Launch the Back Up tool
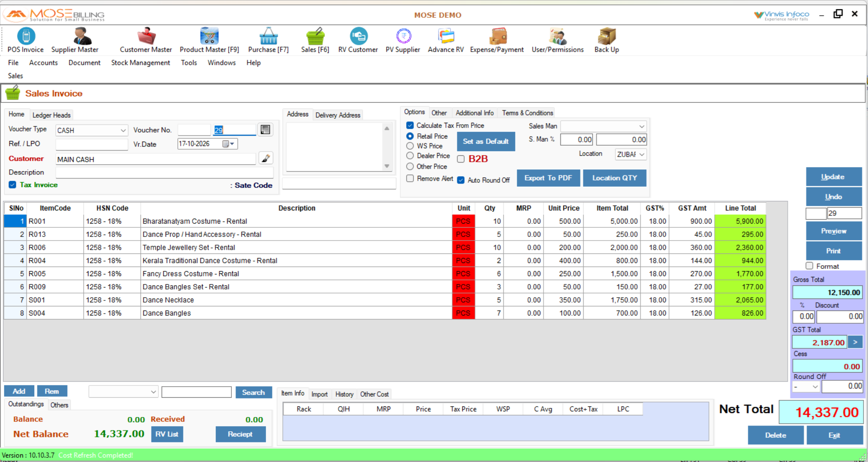This screenshot has height=462, width=868. click(607, 40)
